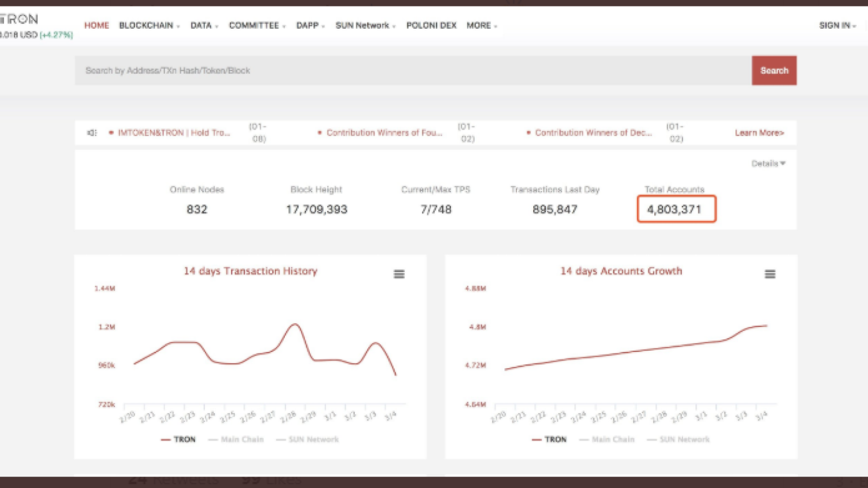Open POLONI DEX menu item
Viewport: 868px width, 488px height.
431,25
